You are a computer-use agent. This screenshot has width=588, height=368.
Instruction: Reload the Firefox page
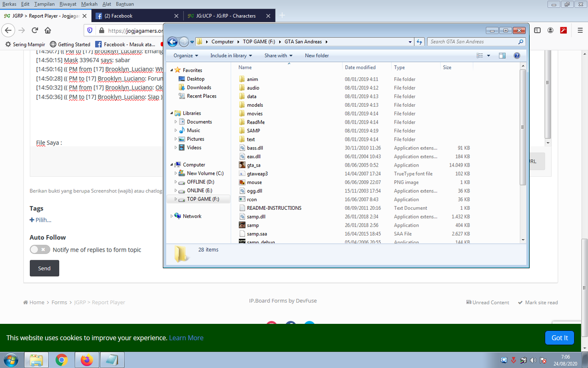[34, 30]
